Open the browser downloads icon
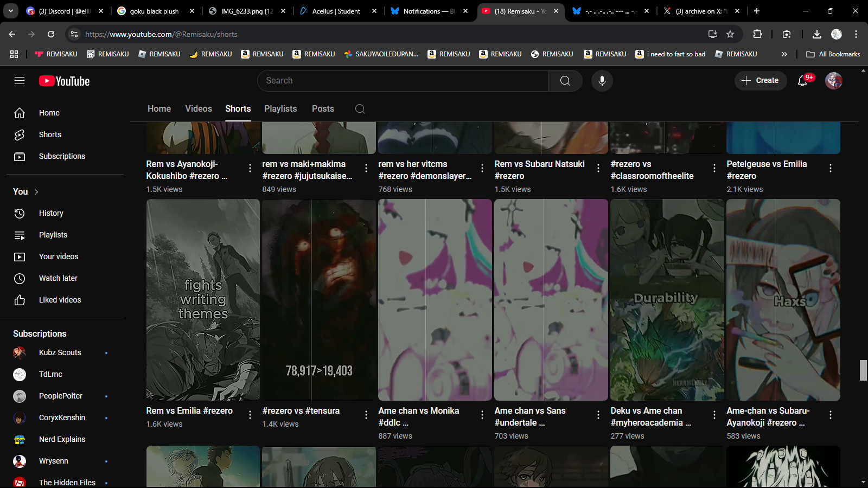This screenshot has height=488, width=868. pos(816,34)
